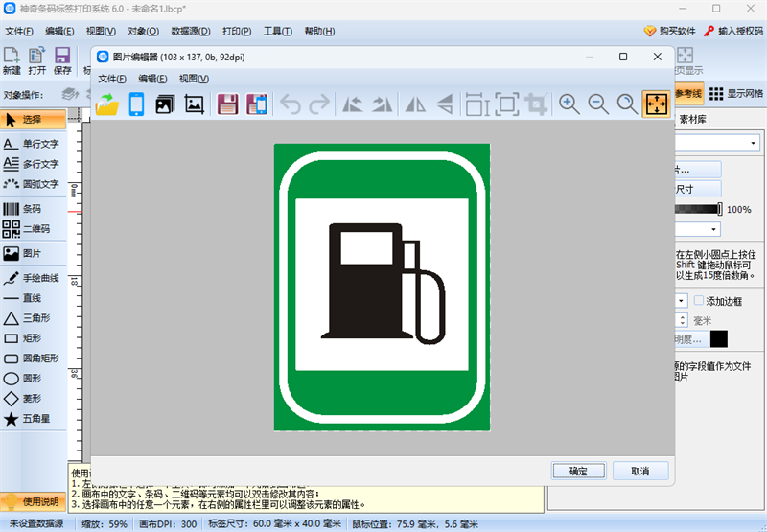Click the 取消 cancel button
This screenshot has height=532, width=767.
coord(639,471)
